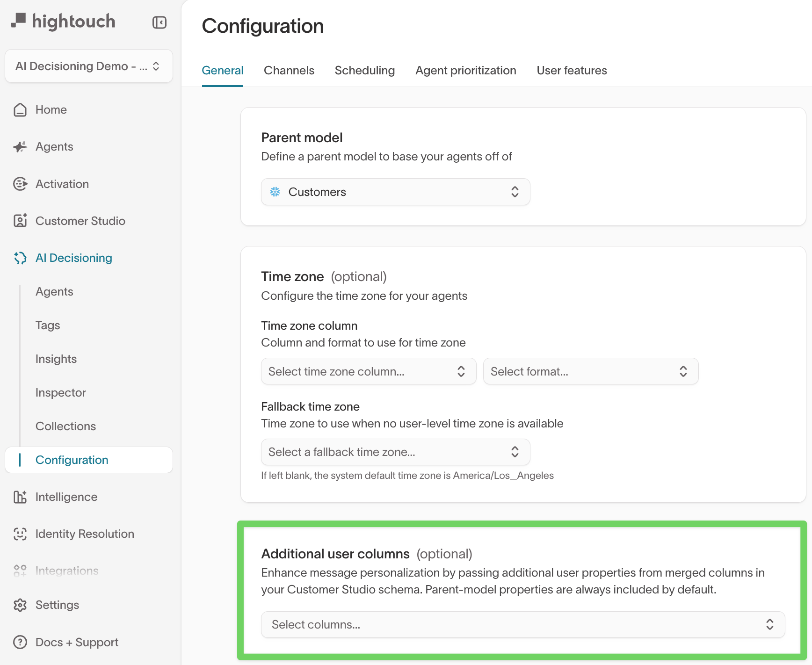812x665 pixels.
Task: Open Agents via the sparkle icon
Action: click(x=20, y=146)
